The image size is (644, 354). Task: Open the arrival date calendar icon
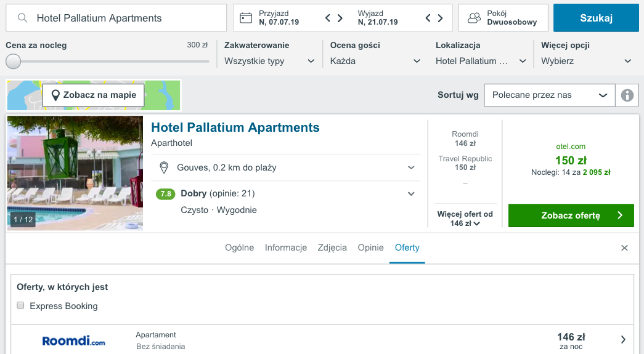coord(246,18)
